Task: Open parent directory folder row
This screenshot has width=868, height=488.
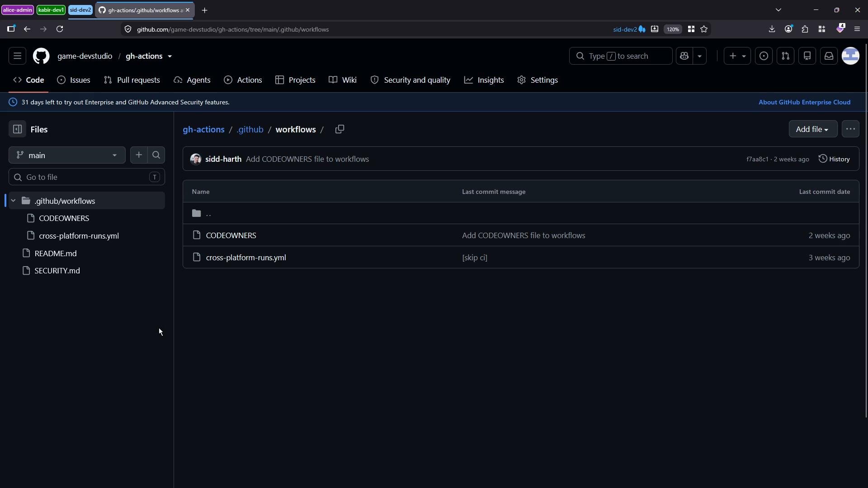Action: pos(521,213)
